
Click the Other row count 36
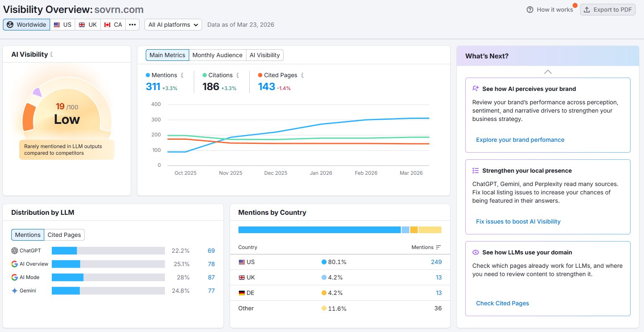pyautogui.click(x=438, y=308)
